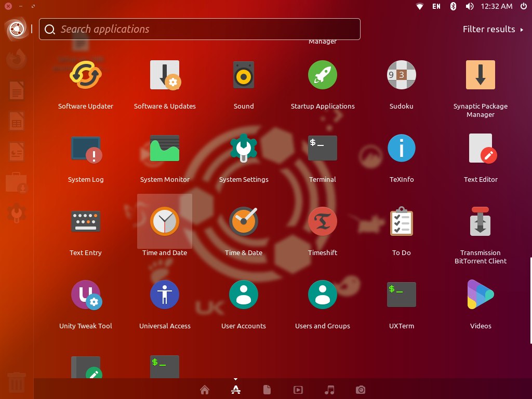
Task: Launch the System Log viewer
Action: 86,149
